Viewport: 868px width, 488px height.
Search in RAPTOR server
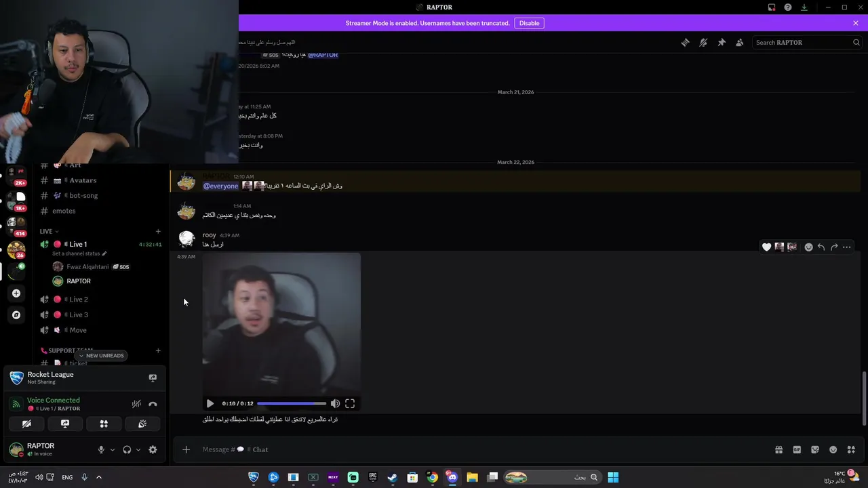click(x=807, y=42)
